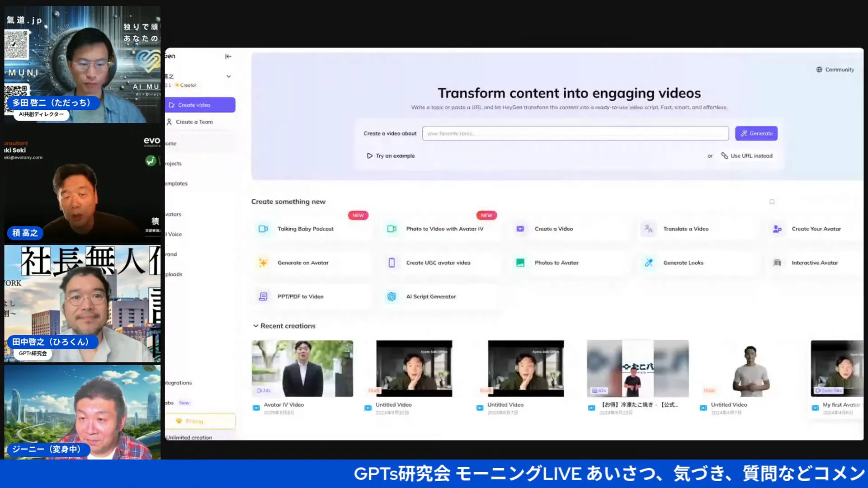This screenshot has height=488, width=868.
Task: Open the My first Avatar thumbnail
Action: [837, 369]
